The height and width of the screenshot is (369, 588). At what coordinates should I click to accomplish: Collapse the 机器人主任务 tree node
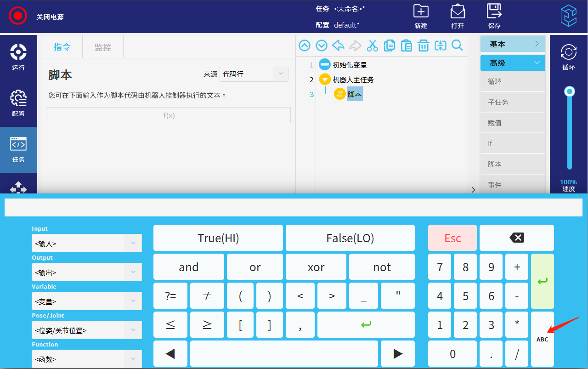pos(325,79)
